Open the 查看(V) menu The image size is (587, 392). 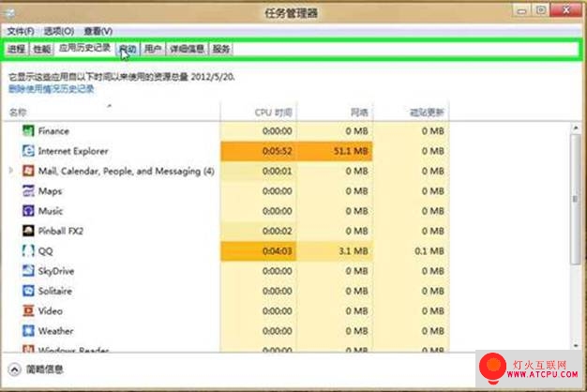coord(98,31)
